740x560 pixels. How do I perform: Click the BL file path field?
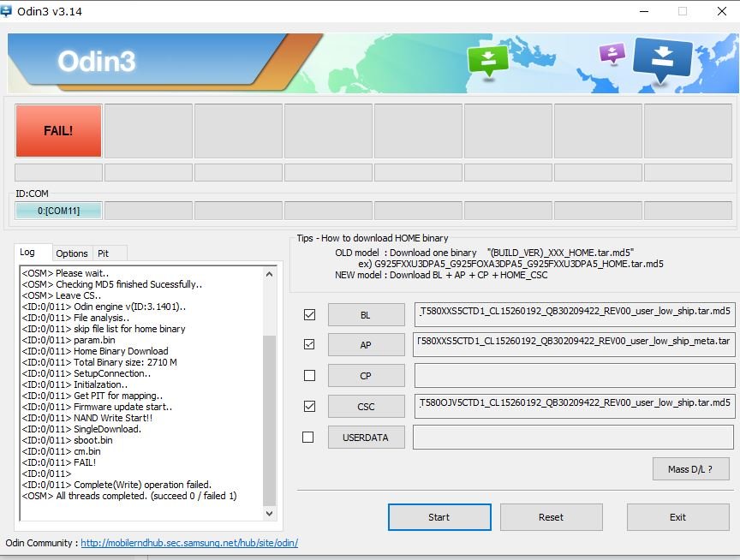click(x=575, y=314)
